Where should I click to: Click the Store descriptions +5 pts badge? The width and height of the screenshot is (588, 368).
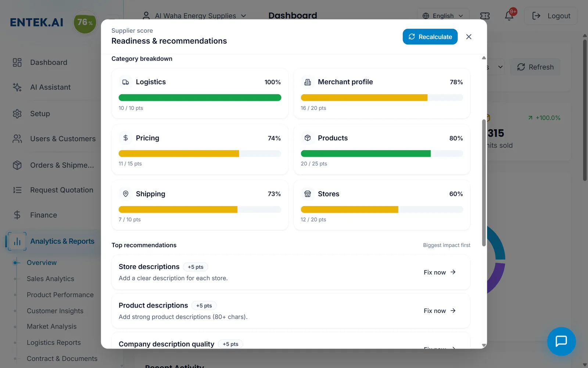coord(196,267)
